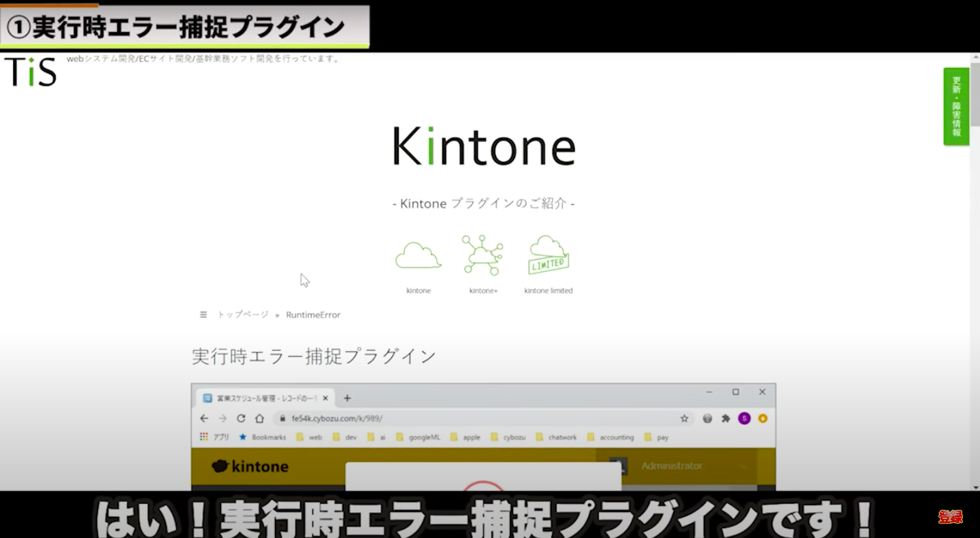Screen dimensions: 980x538
Task: Click the TiS company logo
Action: click(x=30, y=72)
